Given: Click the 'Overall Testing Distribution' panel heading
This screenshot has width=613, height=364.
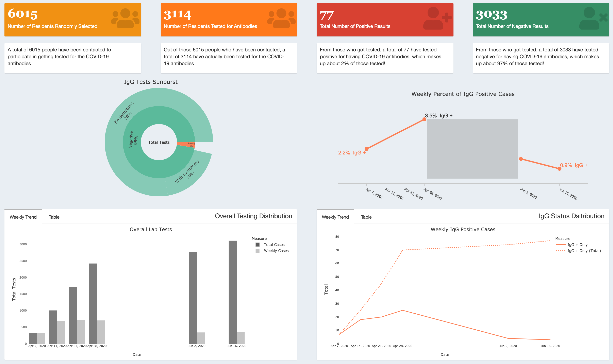Looking at the screenshot, I should coord(253,216).
